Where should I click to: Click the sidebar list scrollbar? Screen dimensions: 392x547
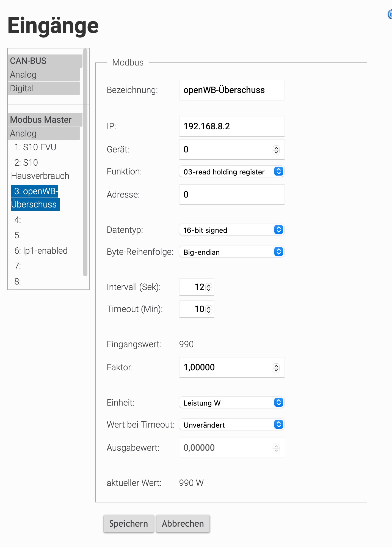pyautogui.click(x=85, y=162)
